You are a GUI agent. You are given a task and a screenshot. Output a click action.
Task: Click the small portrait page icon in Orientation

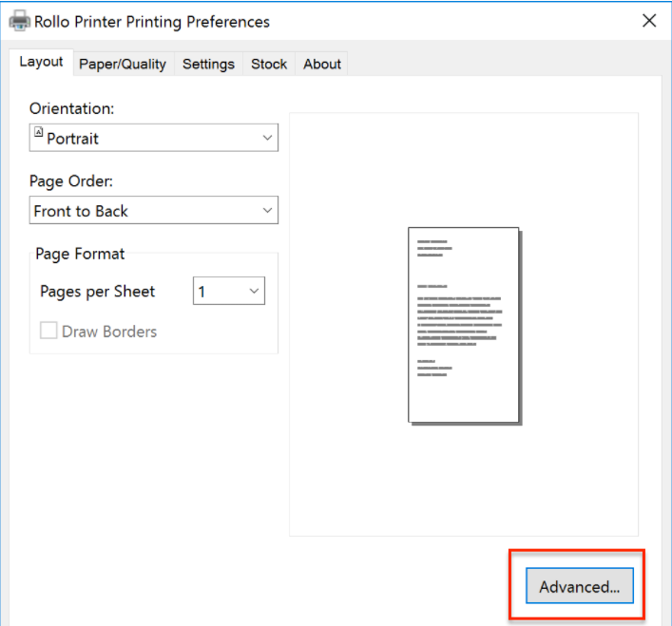point(39,135)
